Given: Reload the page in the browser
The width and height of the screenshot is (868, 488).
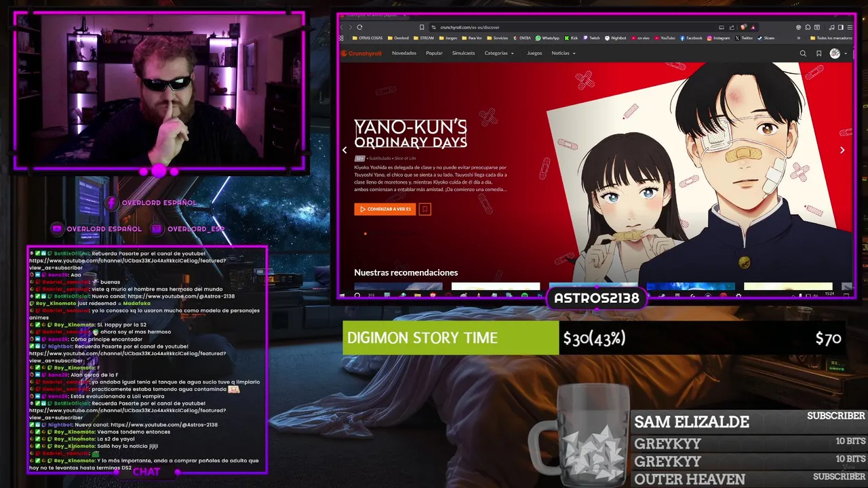Looking at the screenshot, I should (x=360, y=27).
